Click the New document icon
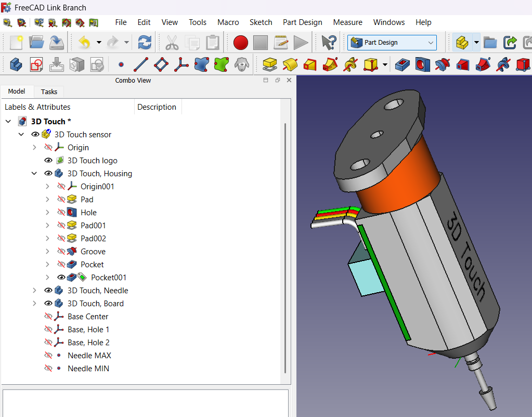532x417 pixels. [x=16, y=43]
